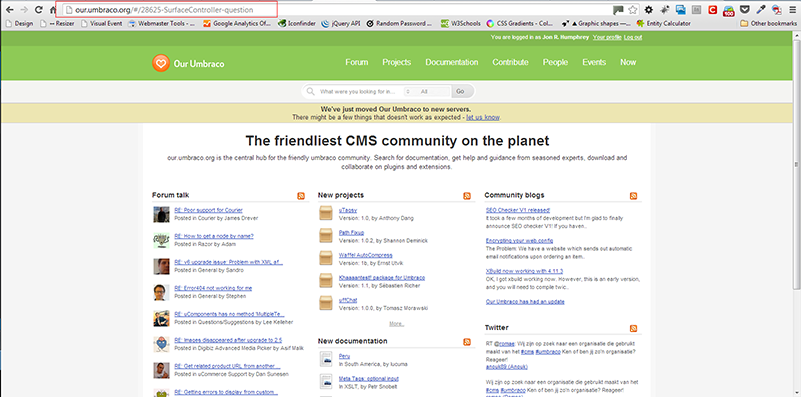Open the New documentation RSS feed icon
The height and width of the screenshot is (397, 801).
467,342
